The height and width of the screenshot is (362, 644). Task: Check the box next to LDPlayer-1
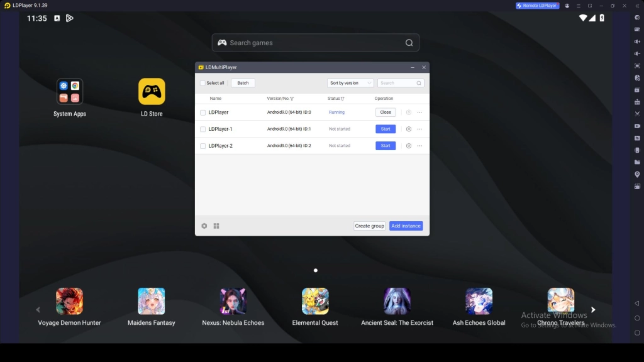pos(203,129)
